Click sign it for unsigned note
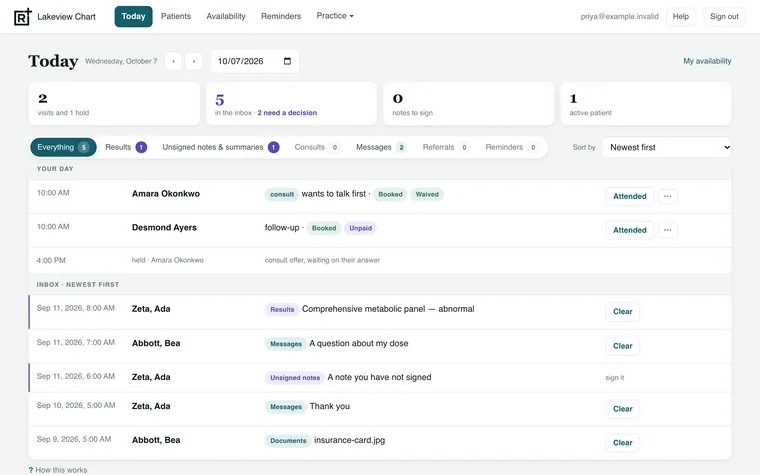The height and width of the screenshot is (475, 760). pyautogui.click(x=615, y=378)
